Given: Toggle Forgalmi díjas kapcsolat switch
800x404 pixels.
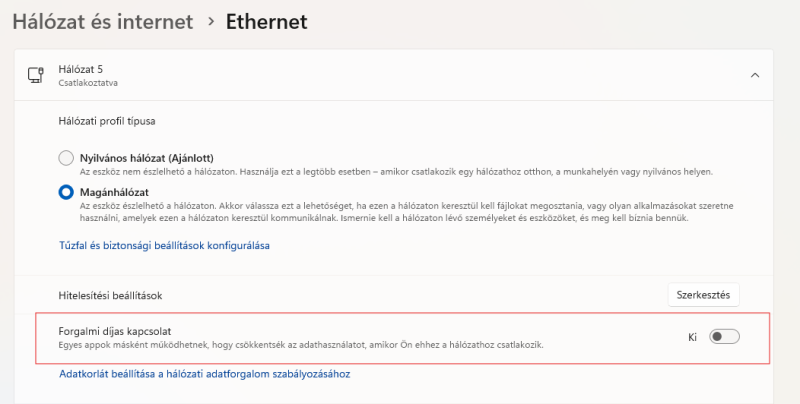Looking at the screenshot, I should pos(724,337).
